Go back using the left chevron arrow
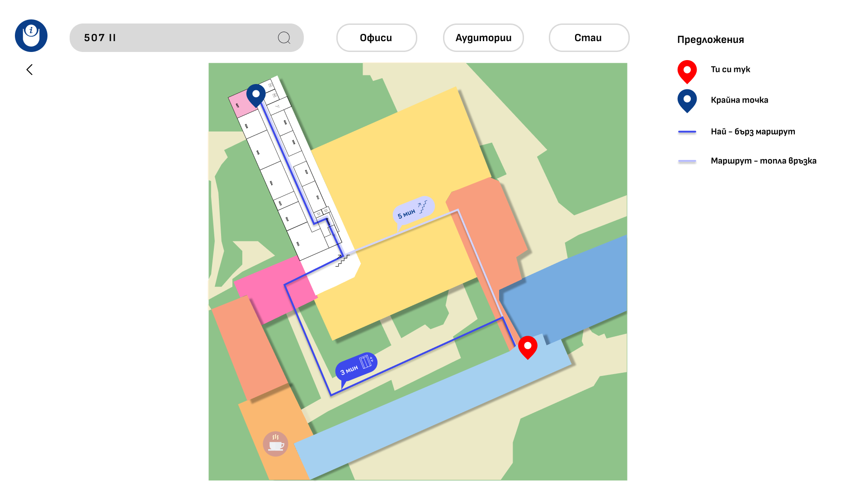This screenshot has height=488, width=868. point(29,70)
